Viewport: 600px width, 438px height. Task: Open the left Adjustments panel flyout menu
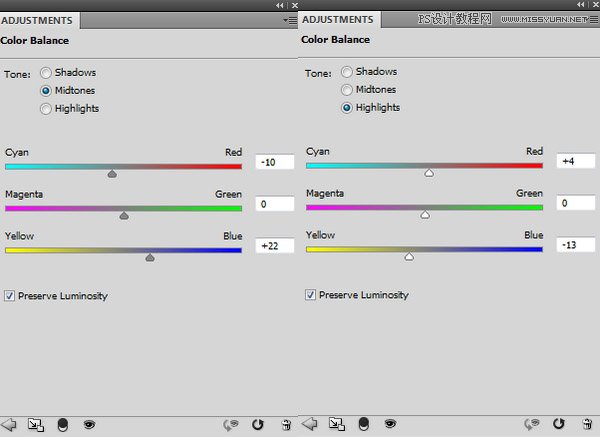tap(289, 20)
